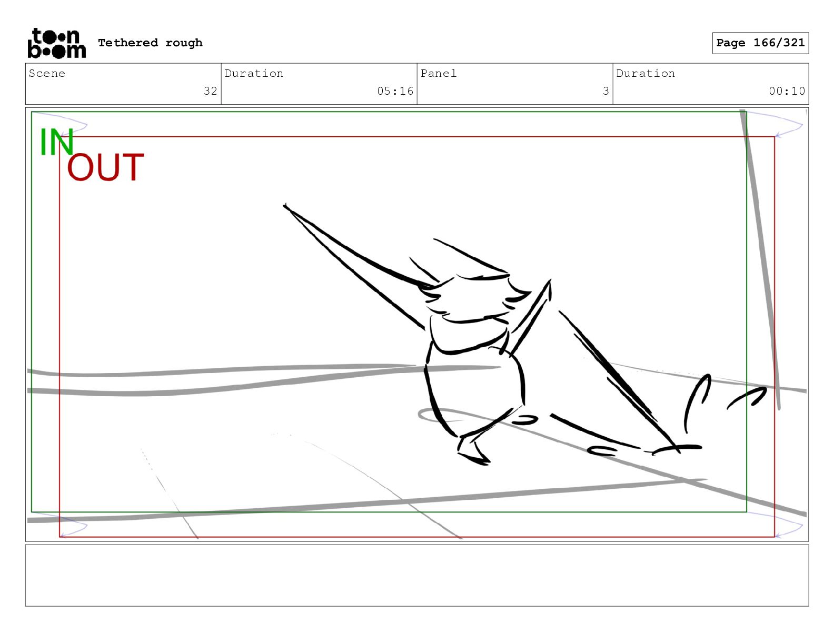Click the empty notes box below panel
Viewport: 834px width, 644px height.
coord(417,575)
